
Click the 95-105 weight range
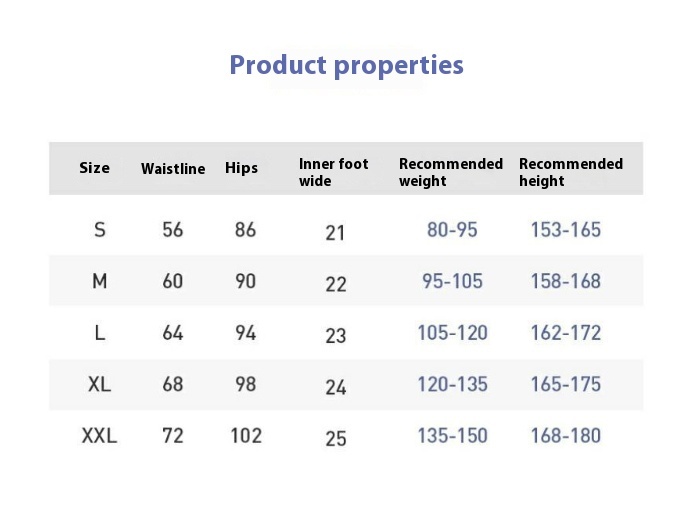[x=452, y=282]
